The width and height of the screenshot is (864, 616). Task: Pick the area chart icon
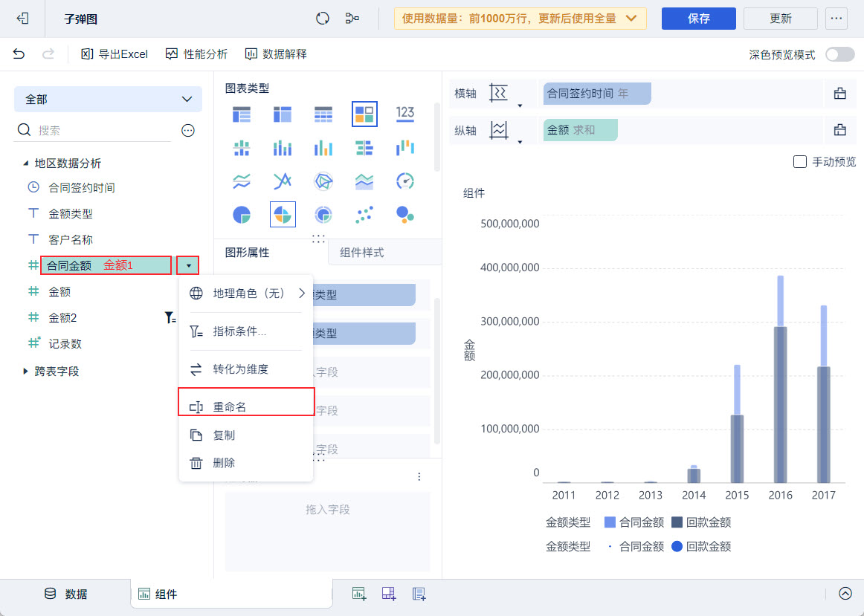tap(364, 181)
